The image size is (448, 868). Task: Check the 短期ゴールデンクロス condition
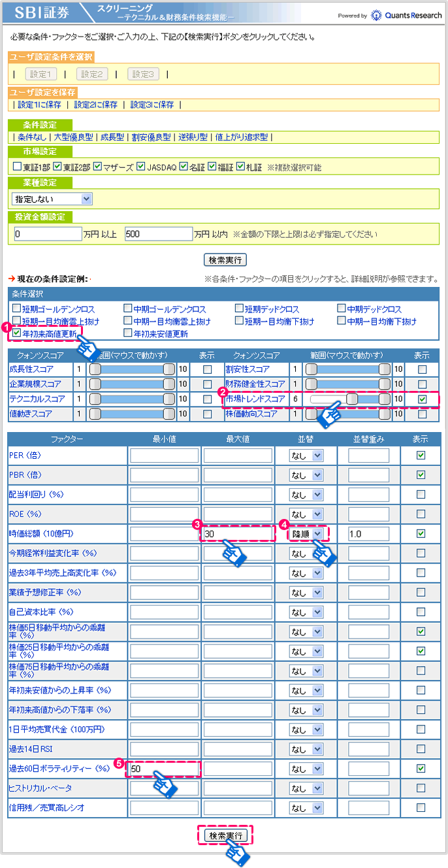coord(16,309)
